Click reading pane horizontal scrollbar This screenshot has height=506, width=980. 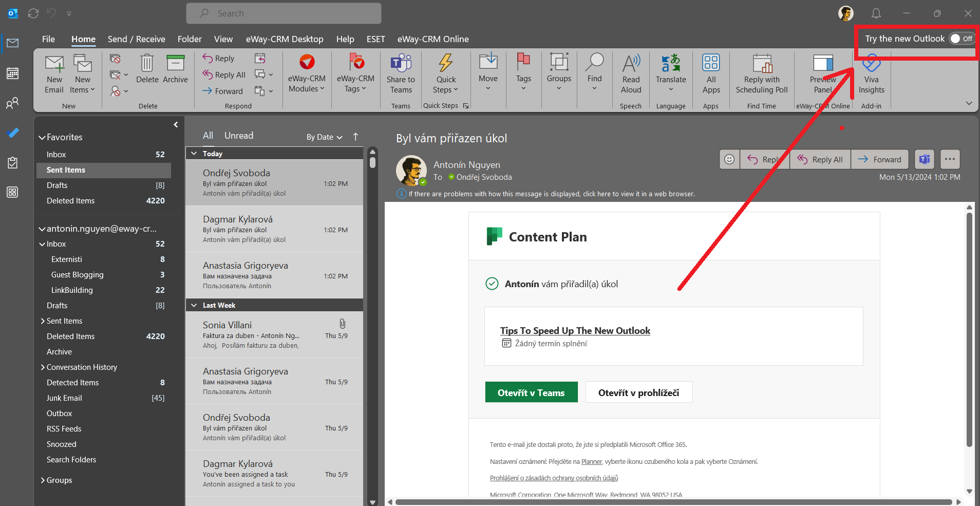pyautogui.click(x=674, y=502)
